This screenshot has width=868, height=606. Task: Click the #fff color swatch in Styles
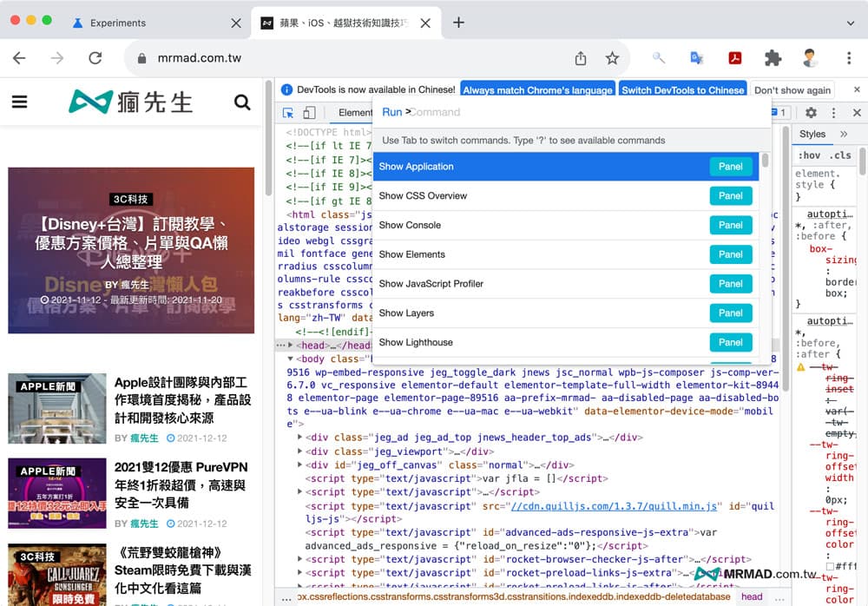point(830,566)
